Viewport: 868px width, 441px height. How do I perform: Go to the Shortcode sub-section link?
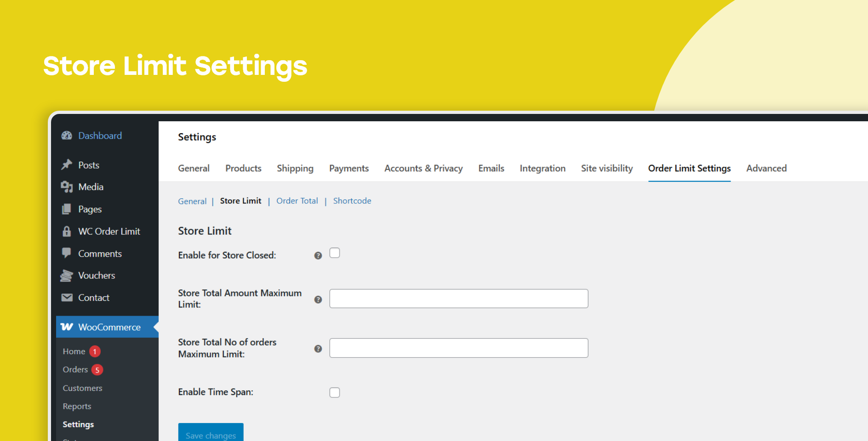pos(352,201)
